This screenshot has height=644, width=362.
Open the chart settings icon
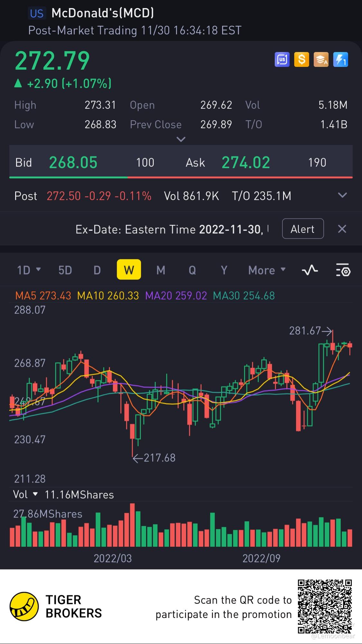[343, 270]
